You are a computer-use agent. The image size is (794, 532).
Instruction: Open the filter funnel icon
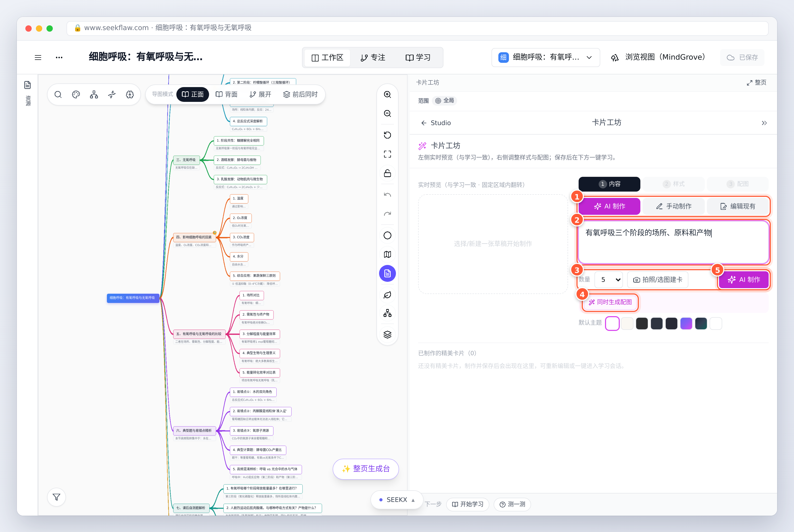click(57, 497)
